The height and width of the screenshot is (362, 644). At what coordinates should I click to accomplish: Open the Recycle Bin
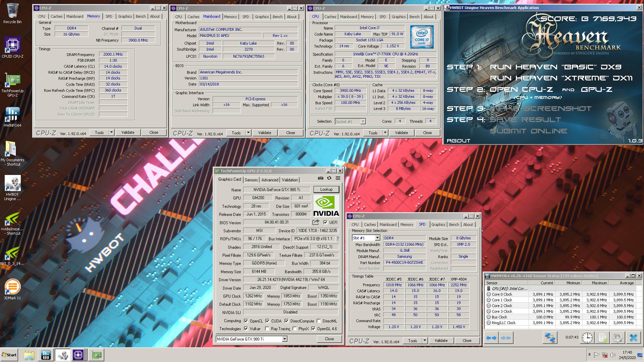[12, 13]
